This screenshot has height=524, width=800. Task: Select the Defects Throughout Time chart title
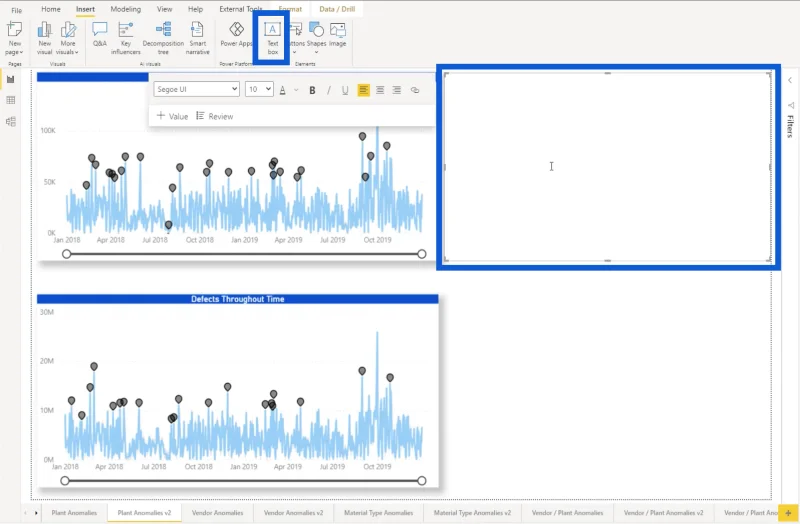point(238,299)
